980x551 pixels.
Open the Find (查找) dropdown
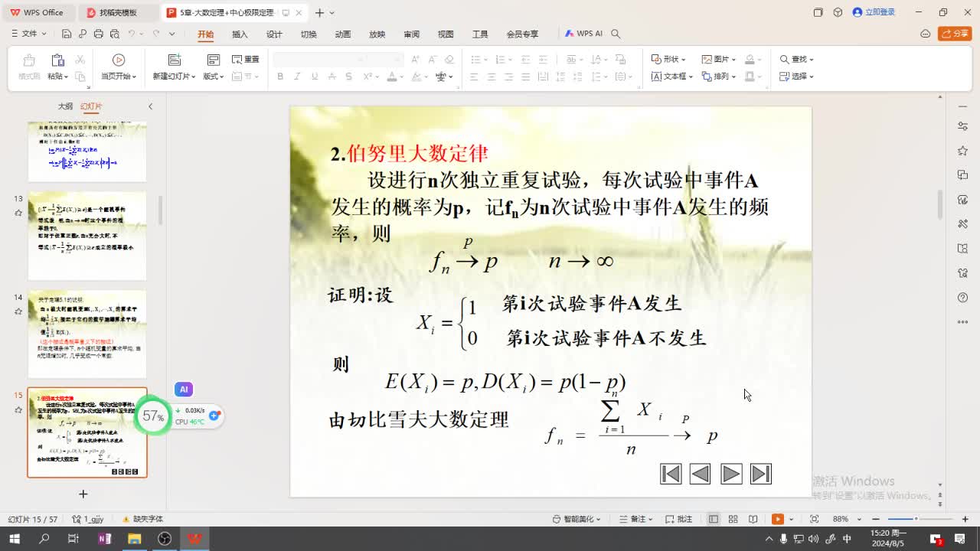tap(796, 59)
